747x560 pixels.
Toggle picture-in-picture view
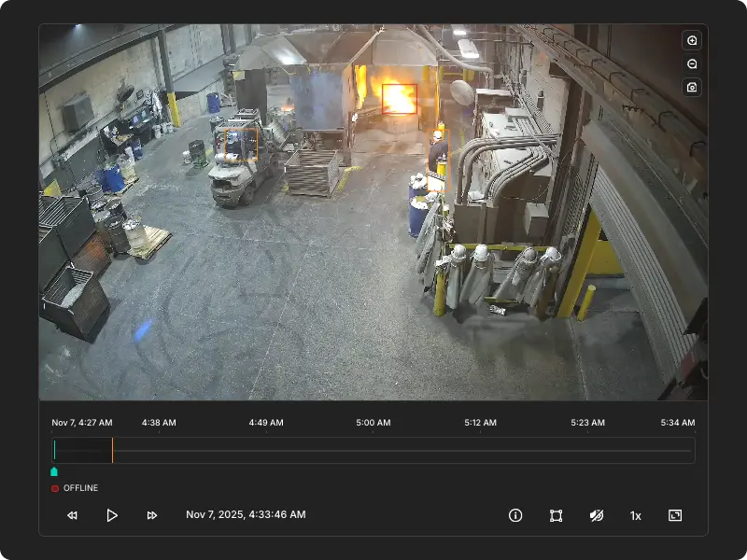point(675,515)
